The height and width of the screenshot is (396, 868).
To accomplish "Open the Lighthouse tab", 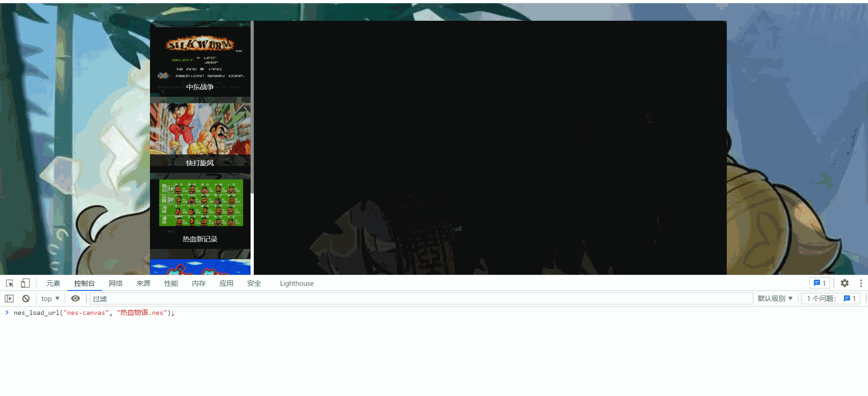I will (297, 283).
